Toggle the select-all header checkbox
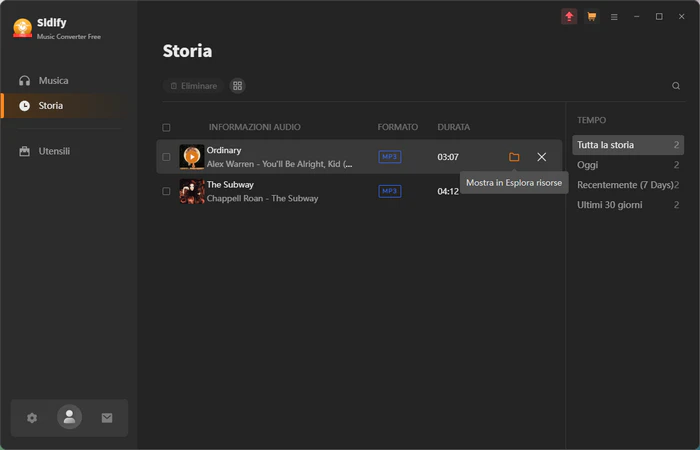700x450 pixels. (x=166, y=128)
